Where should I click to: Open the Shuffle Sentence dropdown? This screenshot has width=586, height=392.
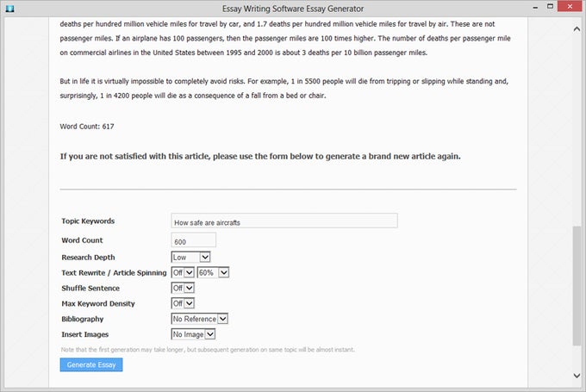[183, 288]
